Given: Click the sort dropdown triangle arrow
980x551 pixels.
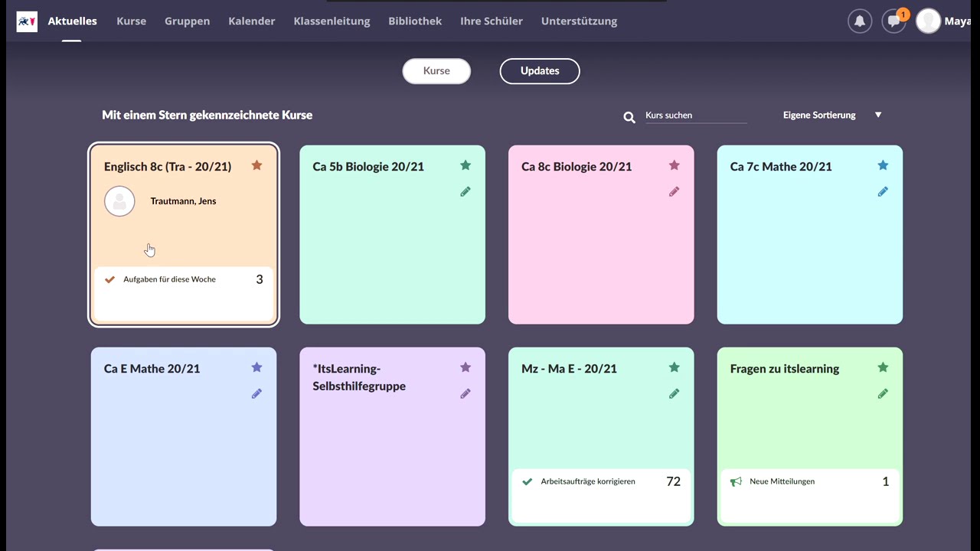Looking at the screenshot, I should tap(878, 115).
